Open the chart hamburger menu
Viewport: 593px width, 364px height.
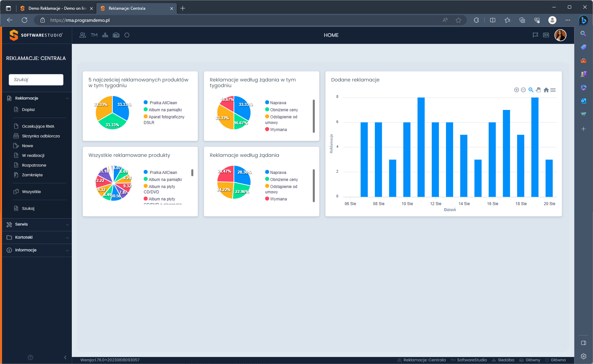pos(553,90)
